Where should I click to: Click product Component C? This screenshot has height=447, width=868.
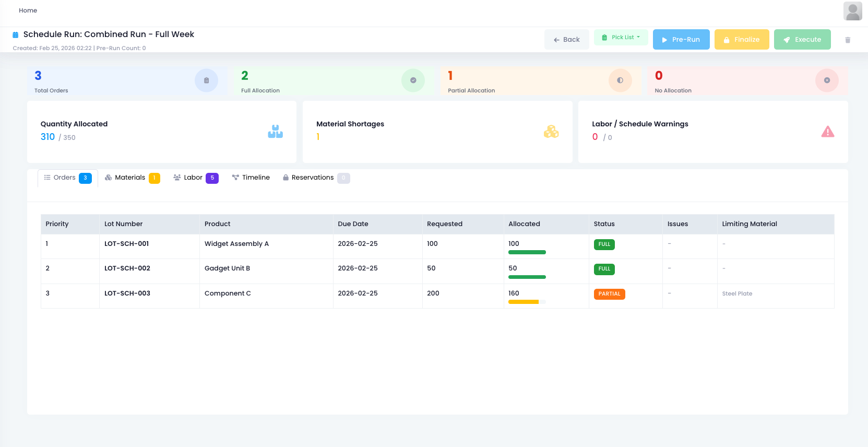(x=228, y=293)
